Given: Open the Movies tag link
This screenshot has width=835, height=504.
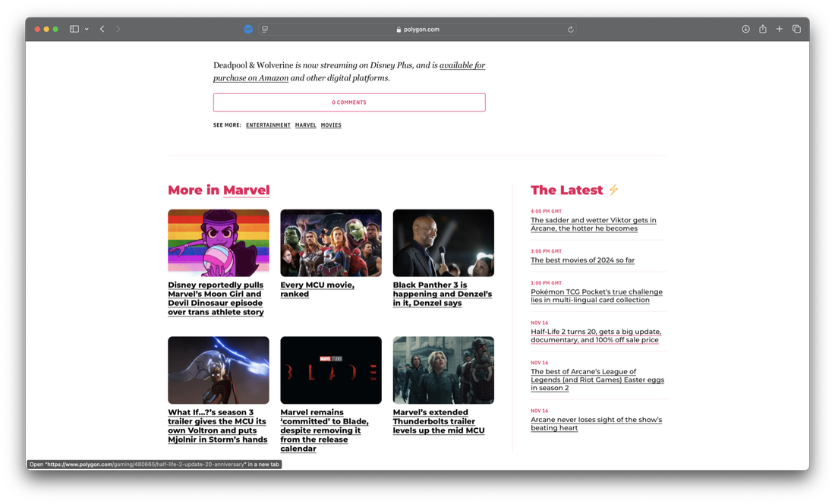Looking at the screenshot, I should [x=331, y=125].
